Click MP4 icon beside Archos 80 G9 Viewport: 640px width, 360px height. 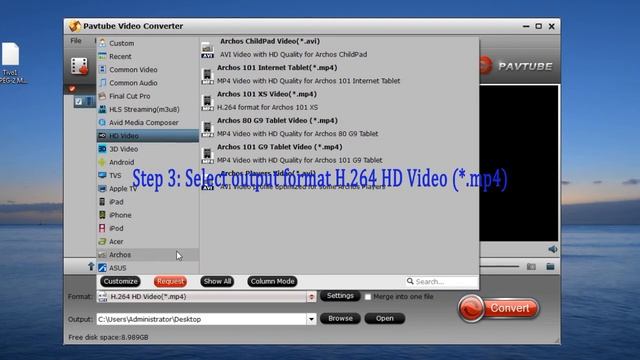207,129
